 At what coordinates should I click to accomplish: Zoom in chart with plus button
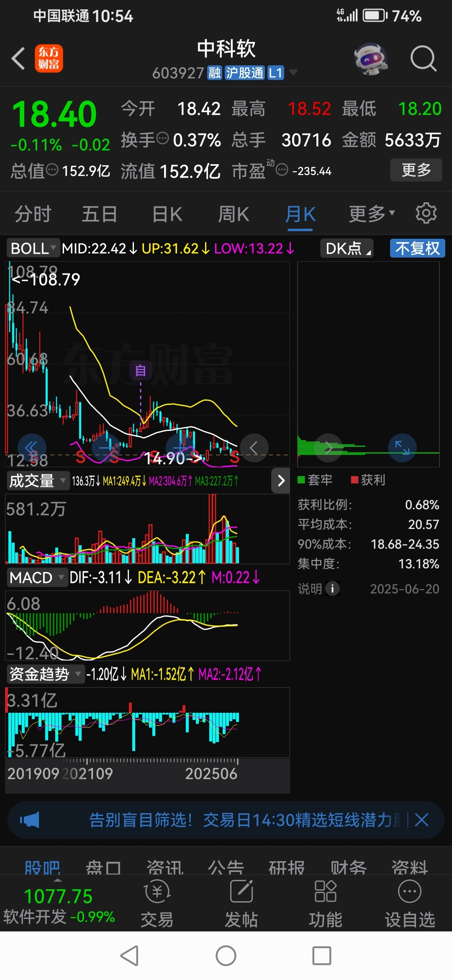click(180, 448)
